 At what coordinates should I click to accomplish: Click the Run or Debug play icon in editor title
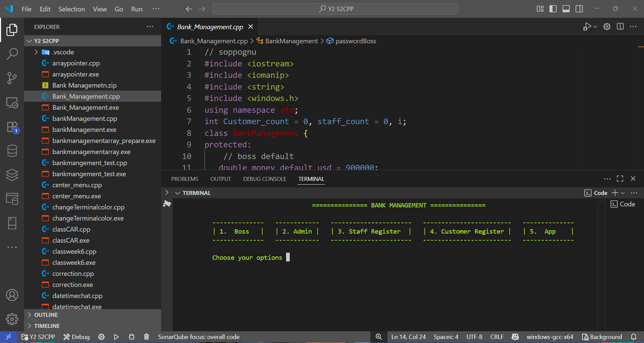tap(587, 27)
